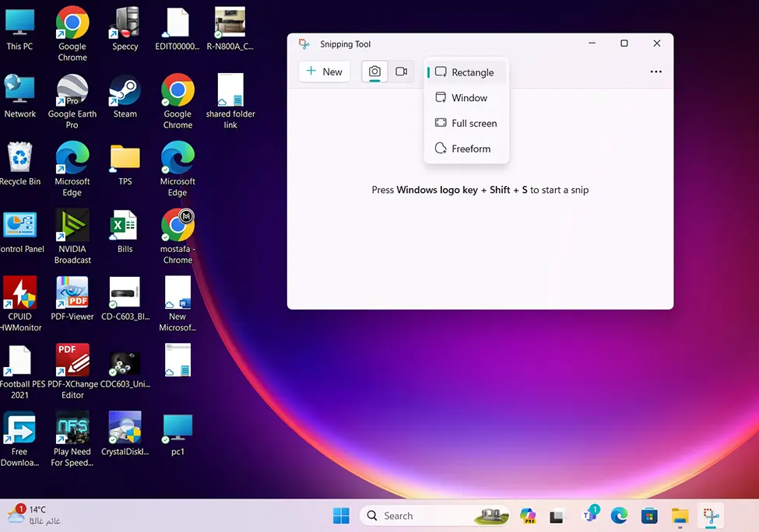Screen dimensions: 759x532
Task: Open PDF-XChange Editor
Action: [x=72, y=359]
